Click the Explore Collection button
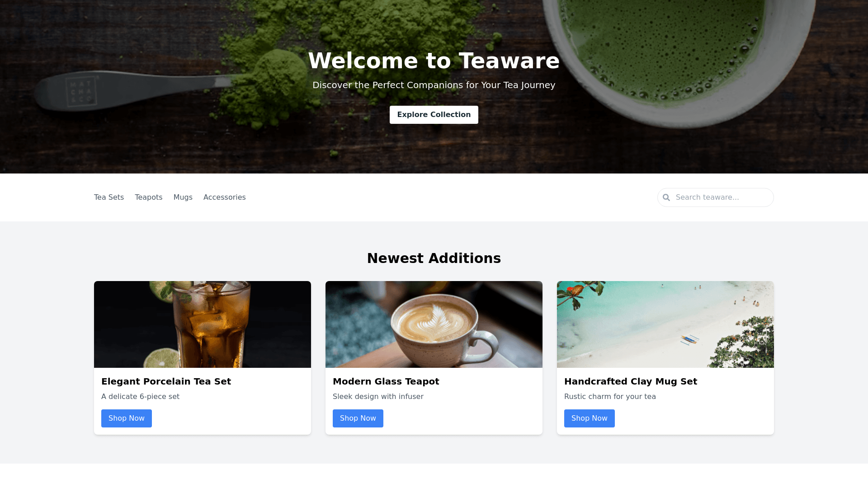The width and height of the screenshot is (868, 488). (x=434, y=115)
